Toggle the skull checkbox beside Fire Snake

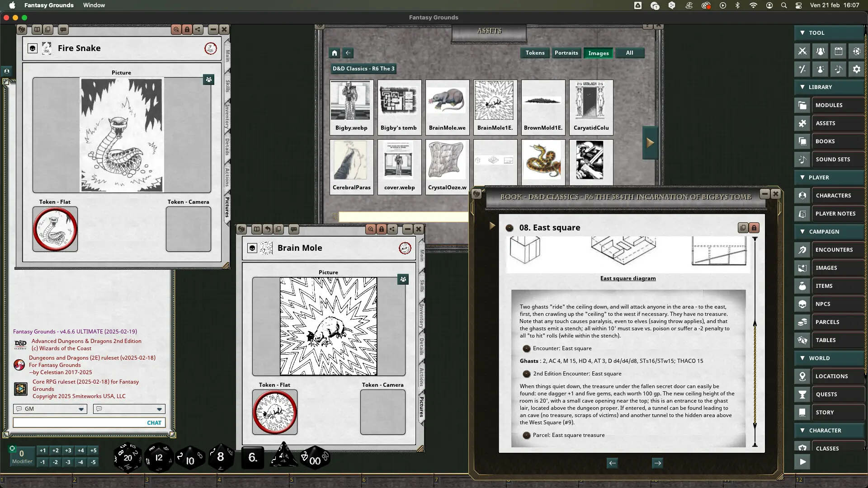[x=32, y=48]
